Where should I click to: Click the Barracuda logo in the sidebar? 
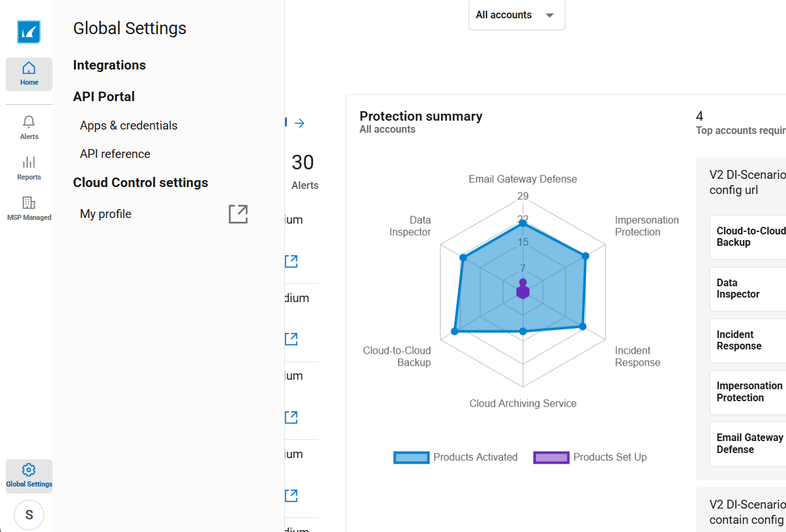tap(29, 32)
